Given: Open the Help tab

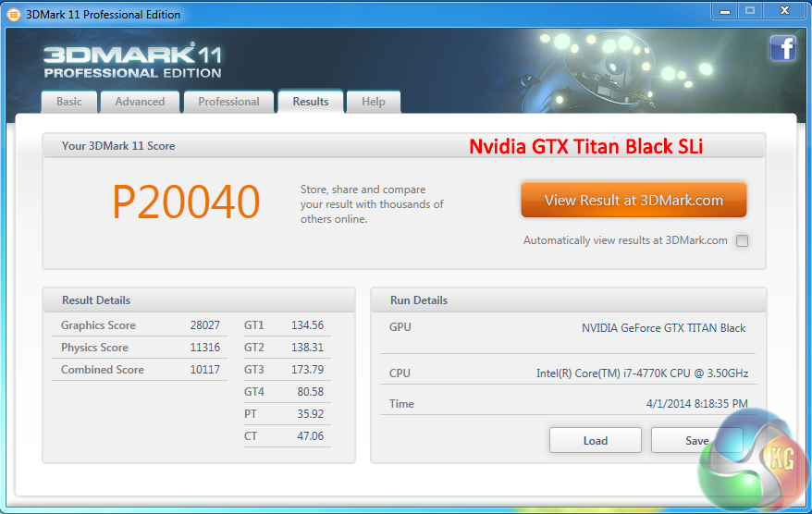Looking at the screenshot, I should pos(374,102).
